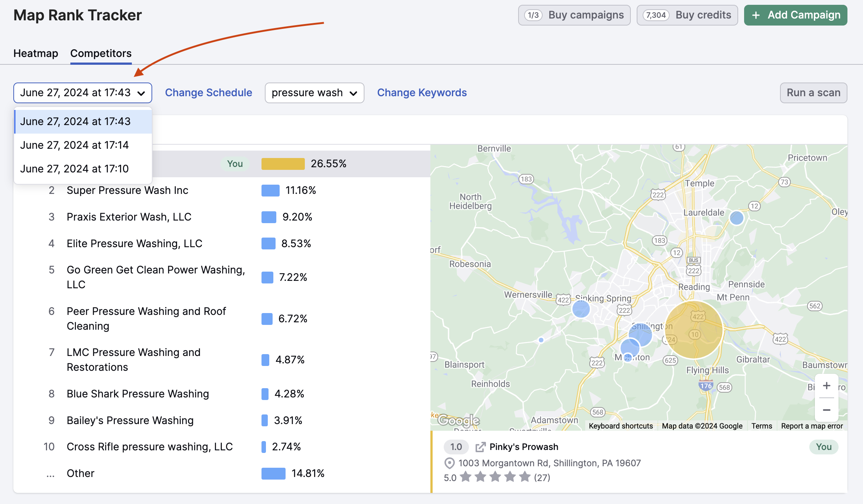Click the yellow 26.55% share bar
The width and height of the screenshot is (863, 504).
click(x=283, y=164)
